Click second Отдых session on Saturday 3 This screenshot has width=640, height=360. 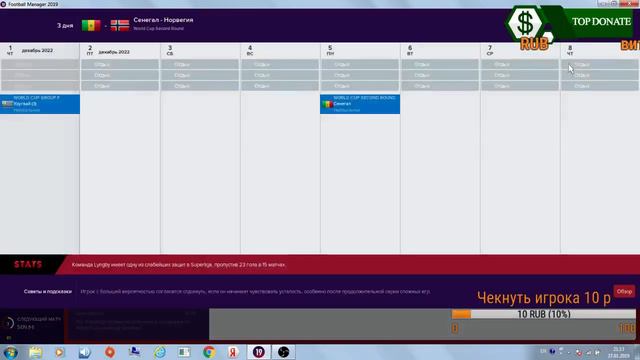point(200,75)
